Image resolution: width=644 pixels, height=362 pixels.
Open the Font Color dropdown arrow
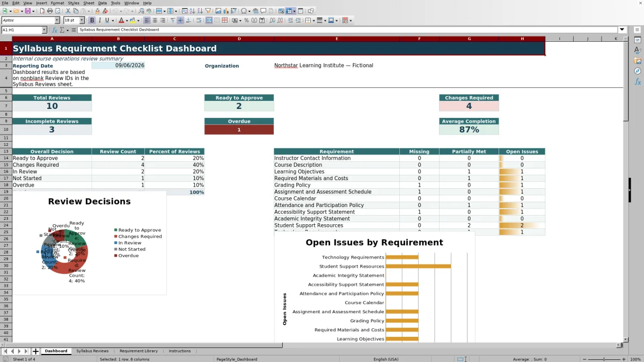[127, 20]
